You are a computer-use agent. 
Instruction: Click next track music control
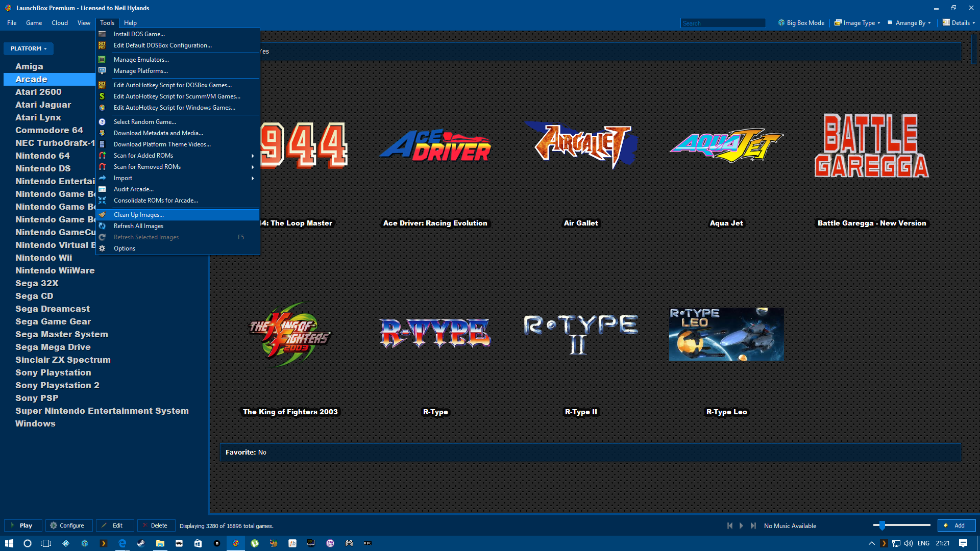[753, 525]
